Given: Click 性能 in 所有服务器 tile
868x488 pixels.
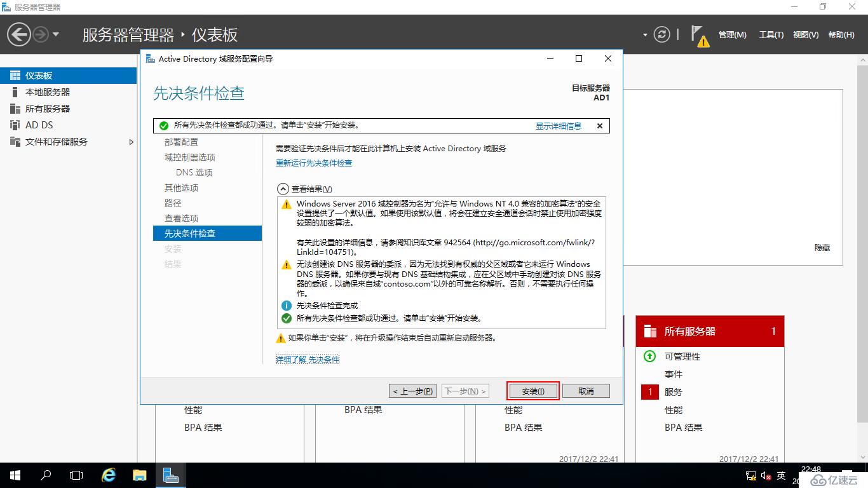Looking at the screenshot, I should 674,410.
